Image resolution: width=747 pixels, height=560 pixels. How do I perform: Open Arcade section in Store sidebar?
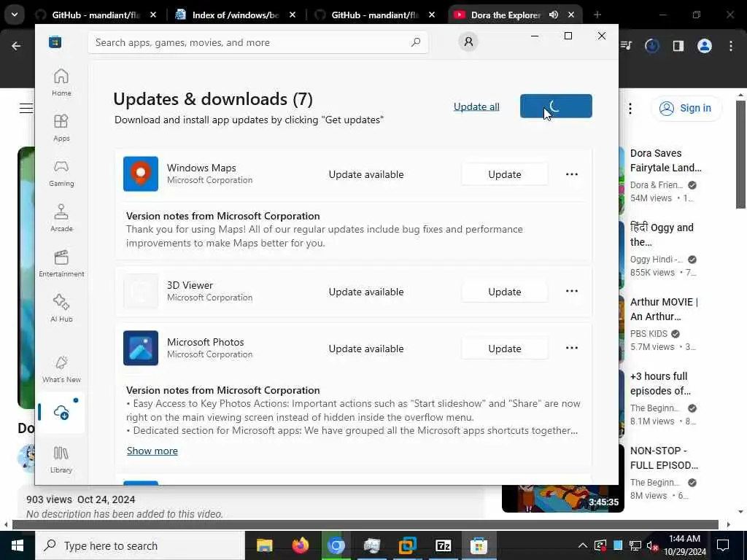pos(61,218)
